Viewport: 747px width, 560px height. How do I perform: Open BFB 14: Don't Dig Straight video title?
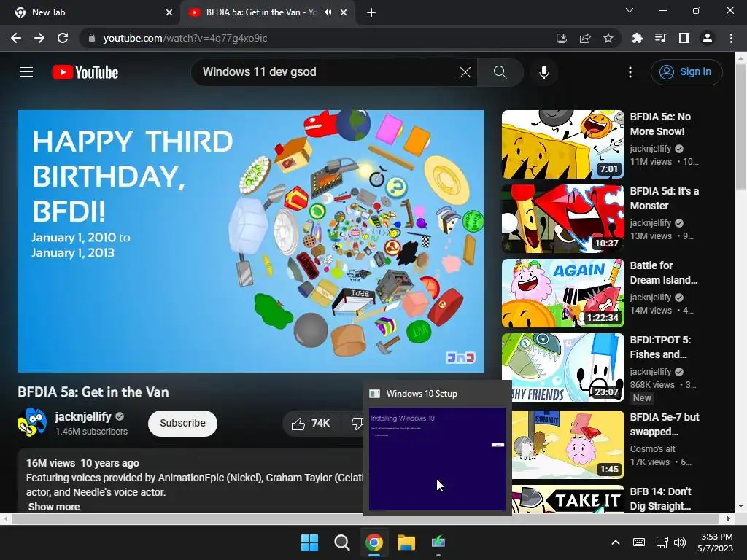click(661, 499)
